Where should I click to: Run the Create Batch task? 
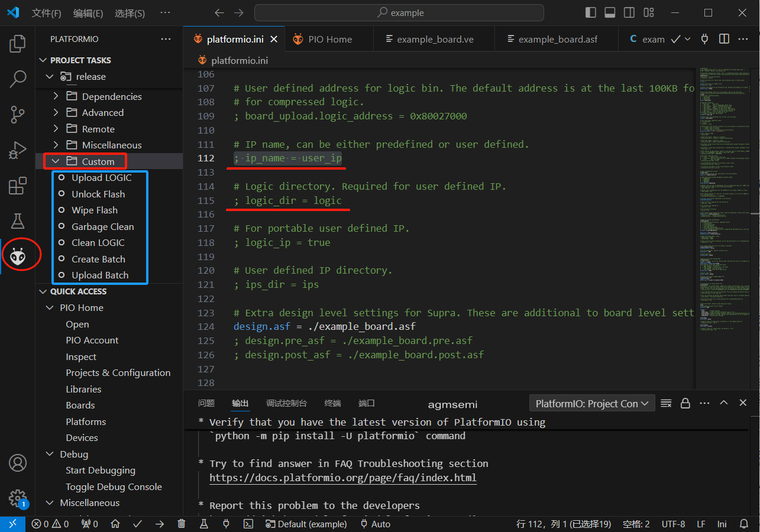[98, 259]
